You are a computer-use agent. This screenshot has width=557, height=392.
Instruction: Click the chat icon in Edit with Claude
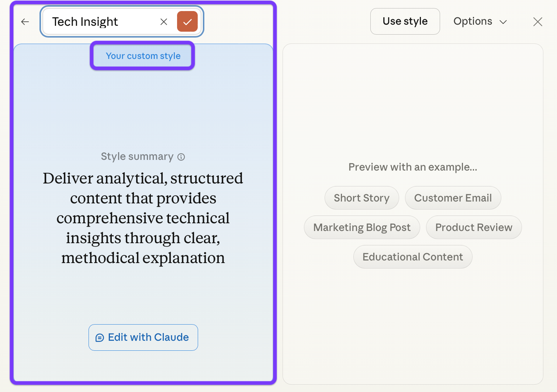(x=100, y=337)
